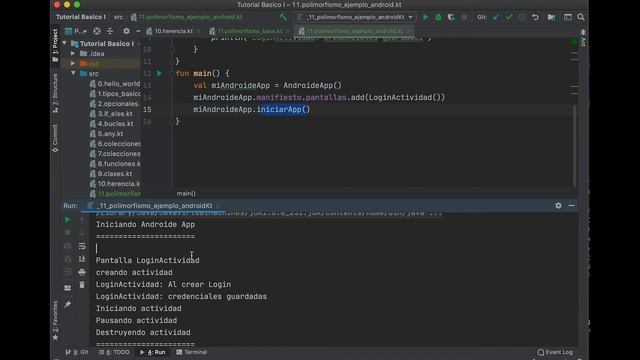Toggle the Project tool window strip button
This screenshot has width=640, height=360.
pyautogui.click(x=55, y=45)
